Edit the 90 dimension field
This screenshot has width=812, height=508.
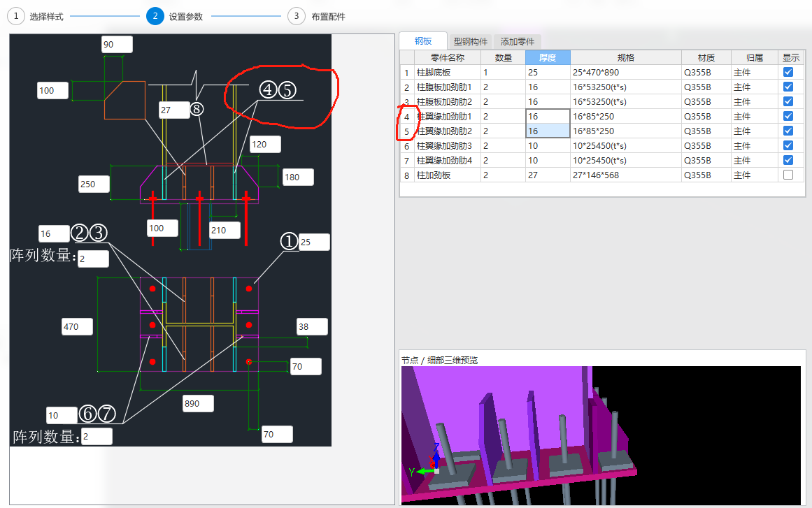[117, 45]
